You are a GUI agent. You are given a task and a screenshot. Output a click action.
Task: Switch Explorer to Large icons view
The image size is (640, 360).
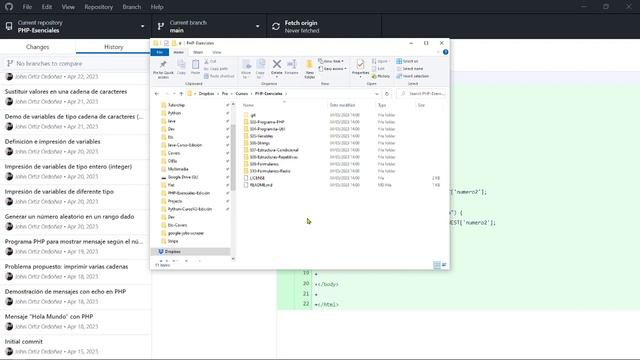coord(444,265)
